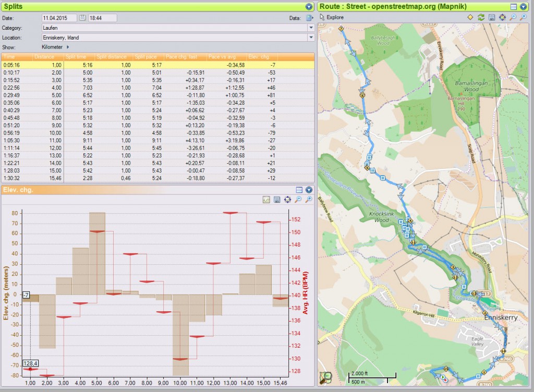
Task: Select the split row at time 1:22:21
Action: click(157, 163)
